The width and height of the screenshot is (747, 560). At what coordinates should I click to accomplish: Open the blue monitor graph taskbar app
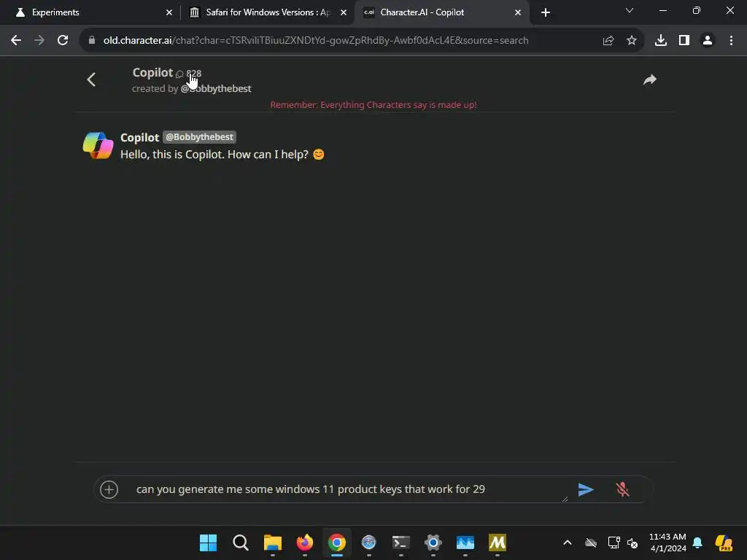pos(465,542)
